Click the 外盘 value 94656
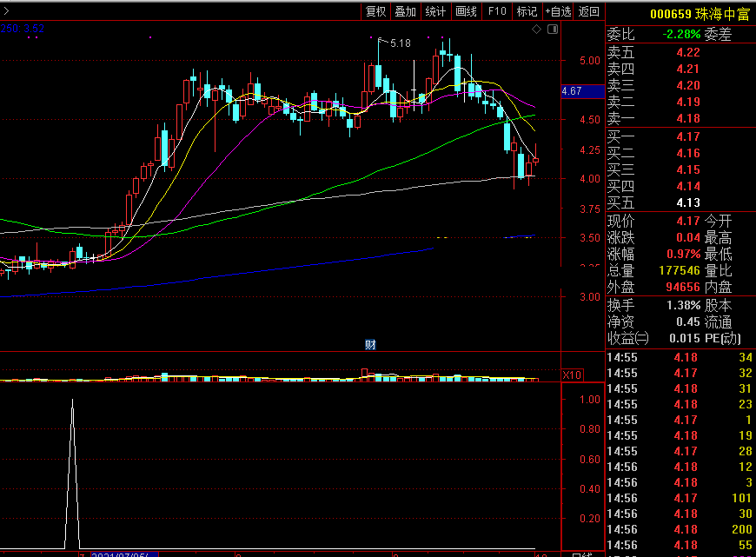The width and height of the screenshot is (756, 557). (x=683, y=287)
